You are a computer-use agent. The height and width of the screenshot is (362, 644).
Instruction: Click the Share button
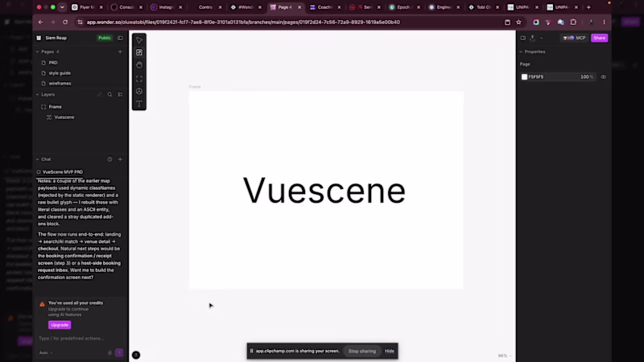[599, 38]
